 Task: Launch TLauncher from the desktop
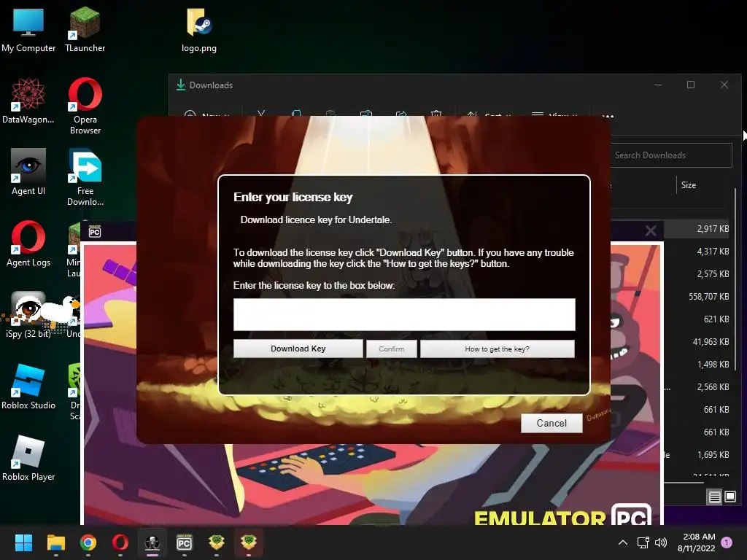click(x=85, y=30)
